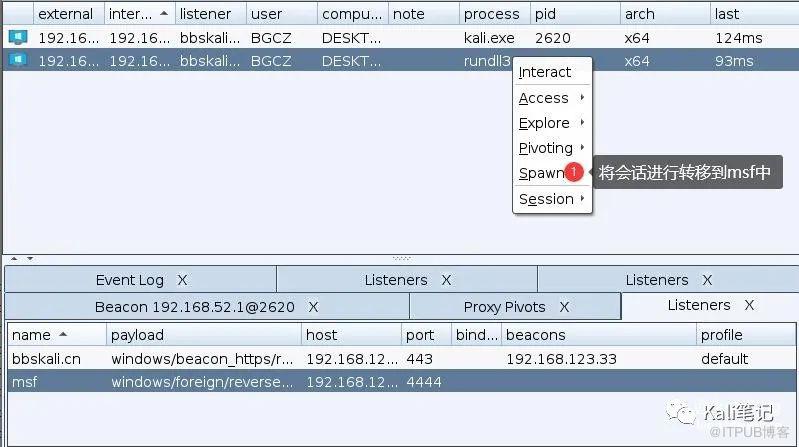Close the middle Listeners tab
This screenshot has height=447, width=799.
[446, 280]
